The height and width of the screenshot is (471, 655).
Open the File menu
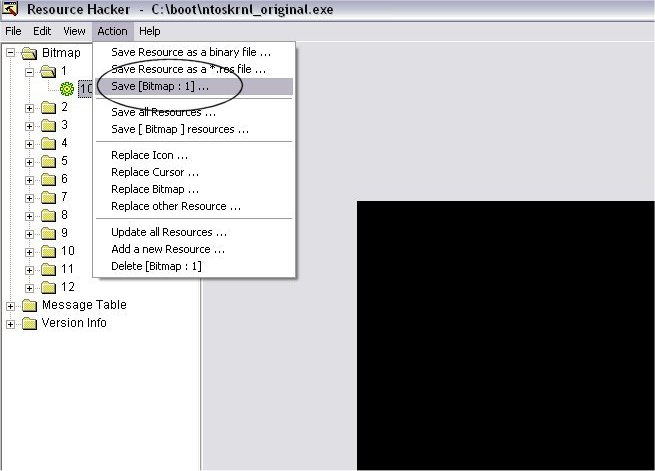click(x=13, y=31)
